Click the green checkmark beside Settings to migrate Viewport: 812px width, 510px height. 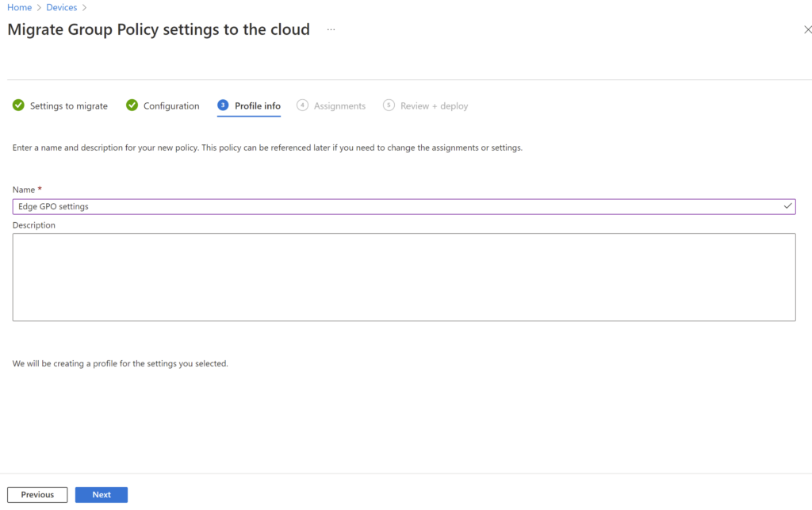pyautogui.click(x=19, y=105)
